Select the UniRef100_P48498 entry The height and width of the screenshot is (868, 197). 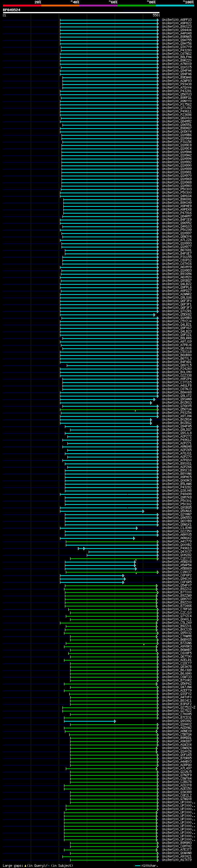[x=176, y=494]
